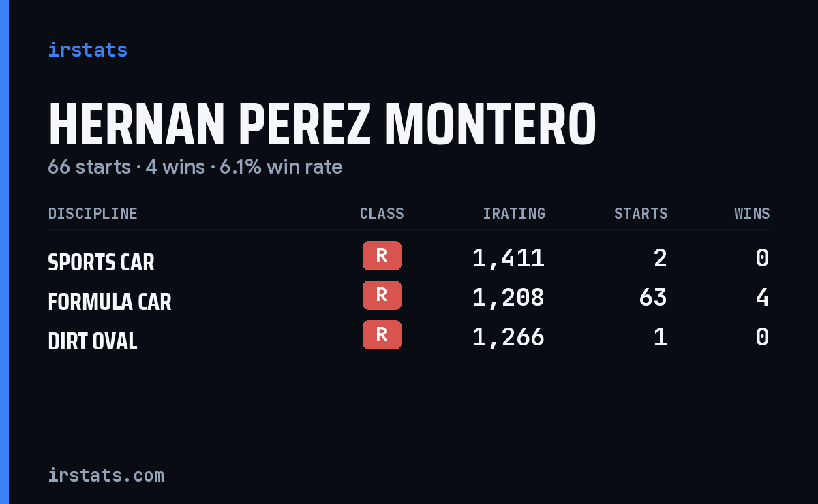
Task: Open the irstats.com footer link
Action: (x=106, y=475)
